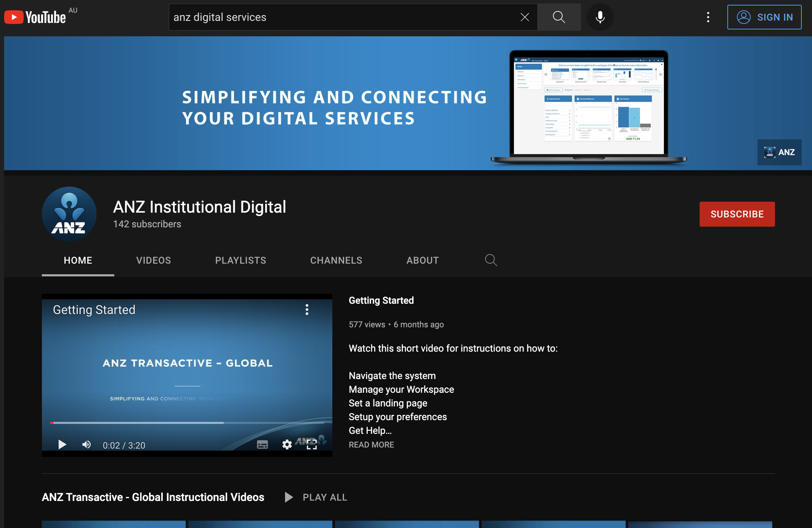Click the YouTube logo home link

pos(35,17)
